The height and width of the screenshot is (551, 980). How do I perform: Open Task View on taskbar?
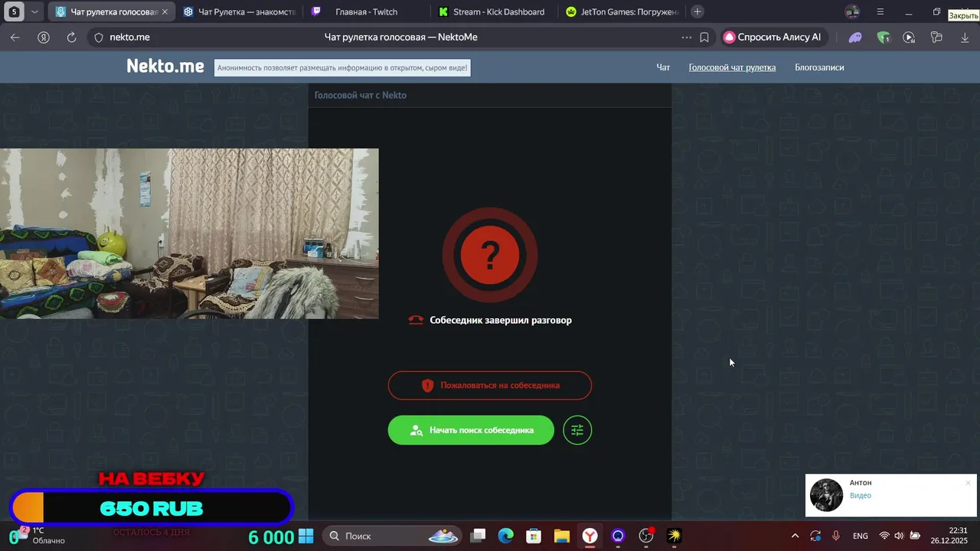pyautogui.click(x=478, y=536)
